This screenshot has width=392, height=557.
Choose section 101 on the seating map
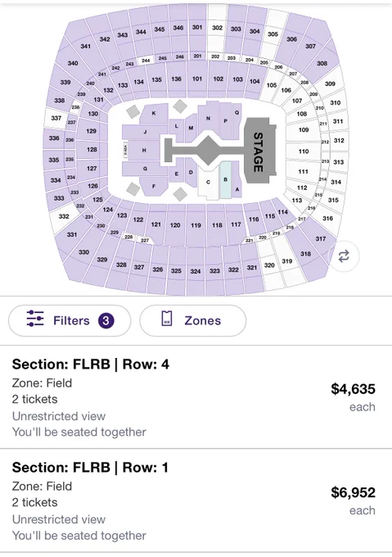point(197,79)
